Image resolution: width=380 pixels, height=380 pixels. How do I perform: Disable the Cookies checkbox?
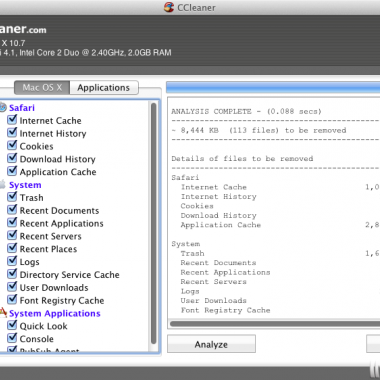(12, 145)
